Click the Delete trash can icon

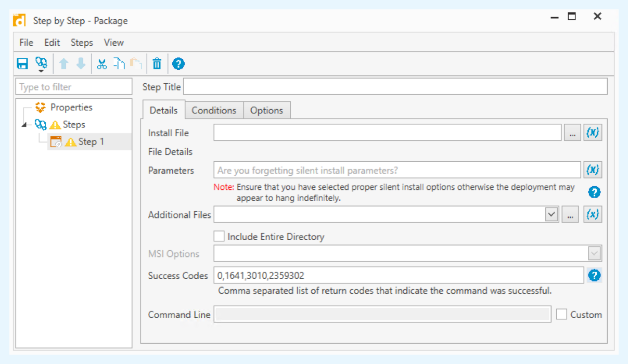point(157,64)
